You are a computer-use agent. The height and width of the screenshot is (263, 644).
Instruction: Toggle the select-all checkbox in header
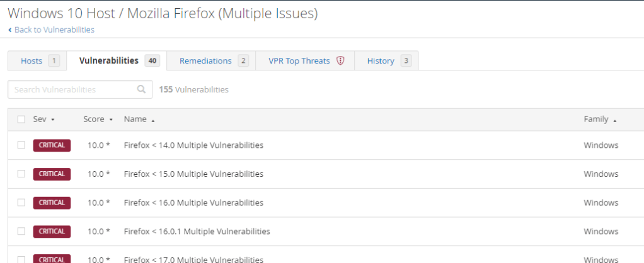21,120
